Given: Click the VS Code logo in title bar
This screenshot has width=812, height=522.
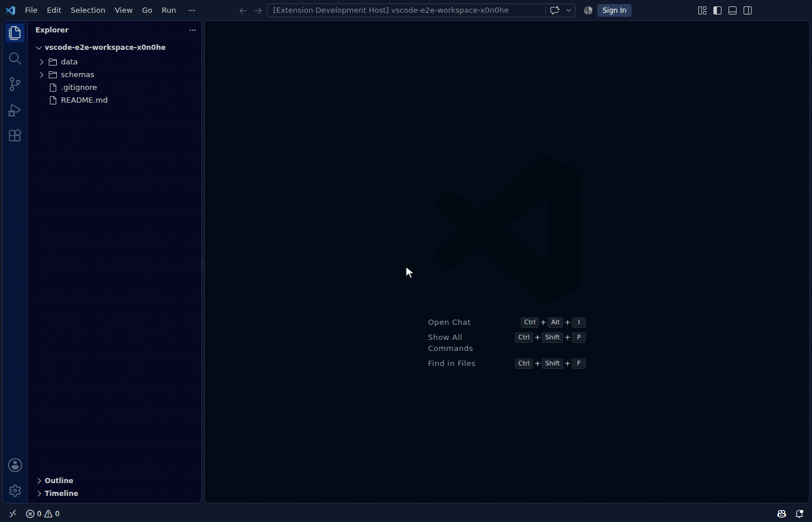Looking at the screenshot, I should coord(10,10).
